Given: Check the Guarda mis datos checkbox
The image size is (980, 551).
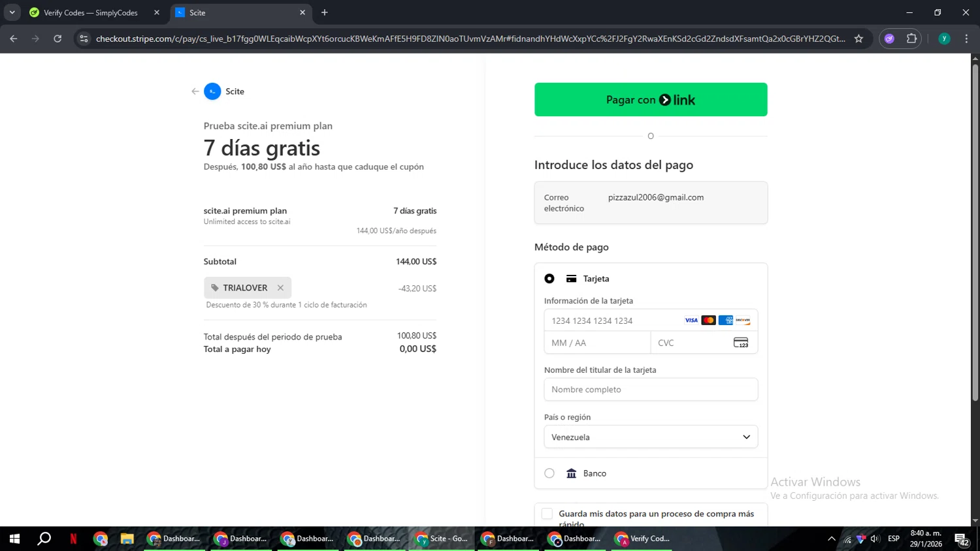Looking at the screenshot, I should (547, 514).
